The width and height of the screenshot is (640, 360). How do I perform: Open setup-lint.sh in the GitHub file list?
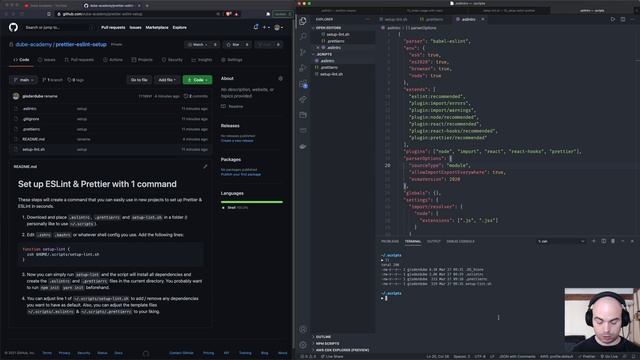click(33, 149)
